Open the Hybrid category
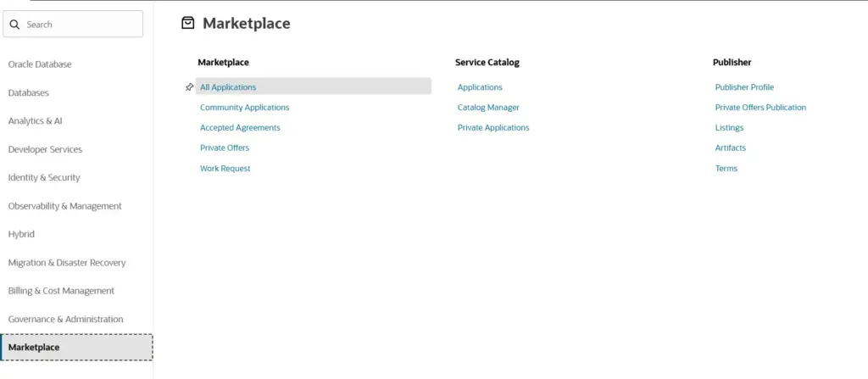Image resolution: width=868 pixels, height=379 pixels. (21, 234)
